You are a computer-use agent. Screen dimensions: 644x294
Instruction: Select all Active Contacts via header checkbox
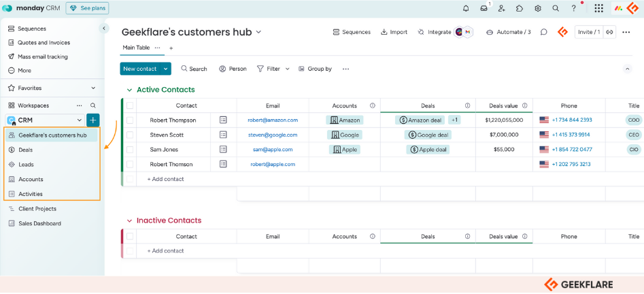tap(130, 105)
